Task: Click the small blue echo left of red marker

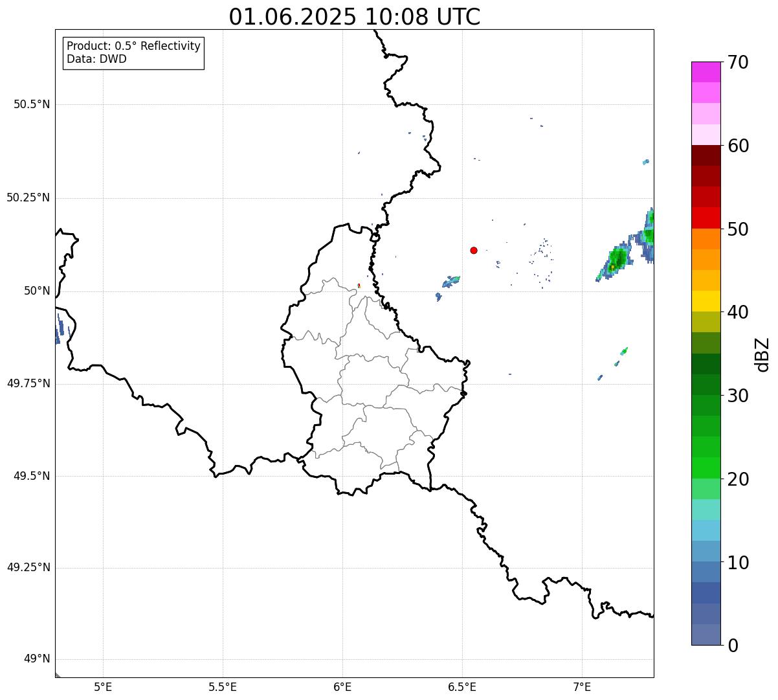Action: pyautogui.click(x=450, y=282)
